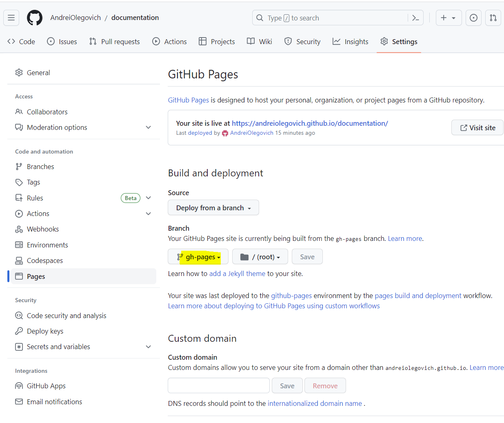Open Email notifications settings

pos(84,402)
